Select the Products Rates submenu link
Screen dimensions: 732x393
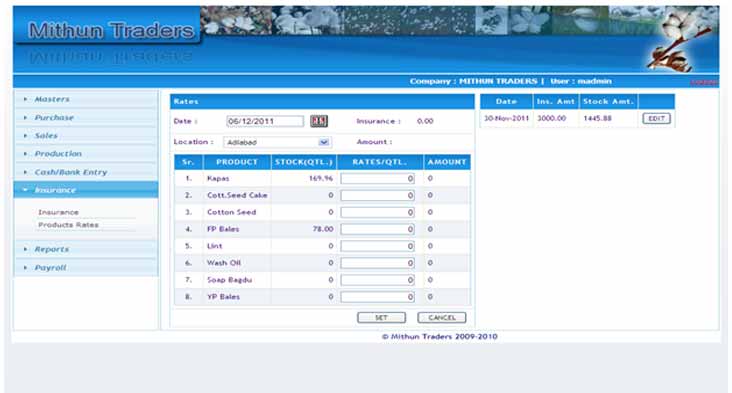point(68,225)
